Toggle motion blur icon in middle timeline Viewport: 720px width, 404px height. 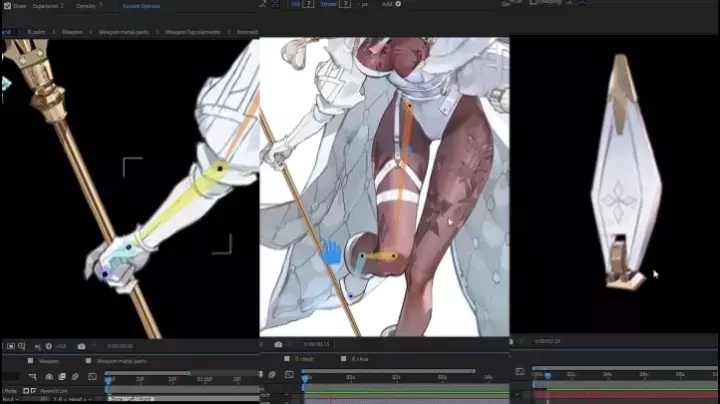tap(272, 375)
